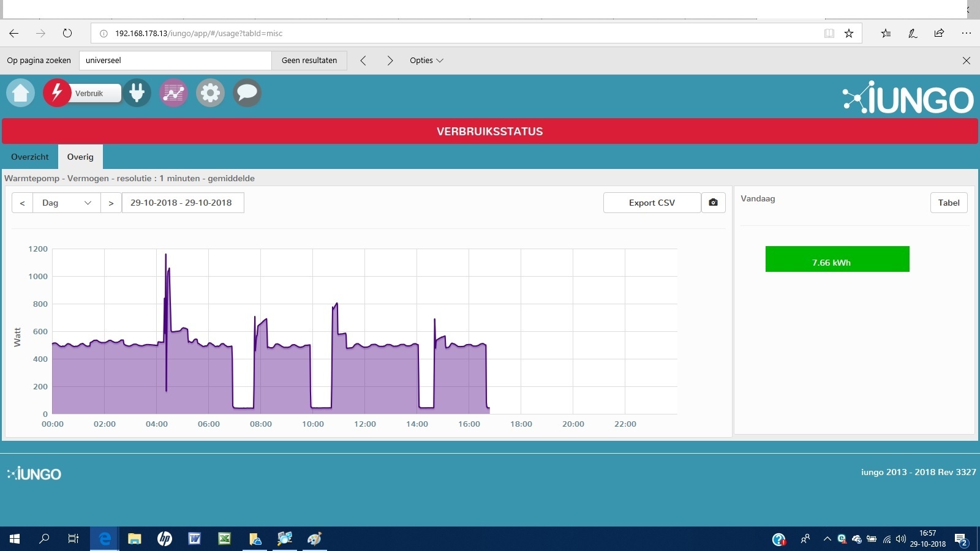Show hidden system tray icons
Image resolution: width=980 pixels, height=551 pixels.
827,539
